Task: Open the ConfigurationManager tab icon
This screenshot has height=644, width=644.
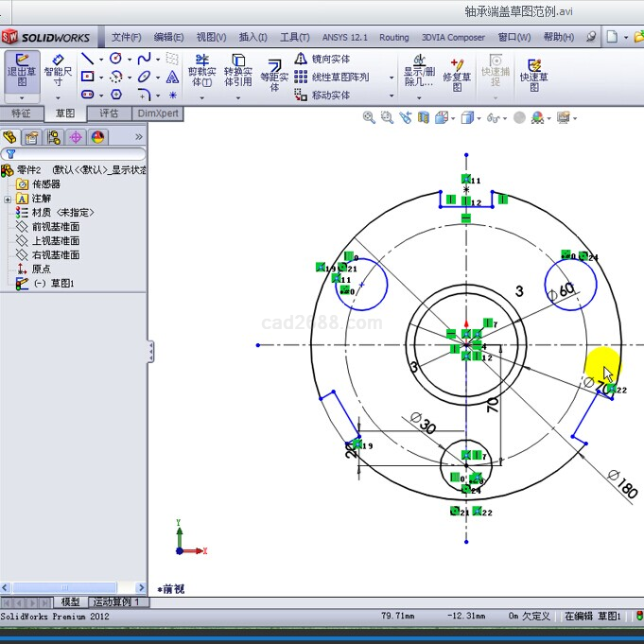Action: tap(53, 137)
